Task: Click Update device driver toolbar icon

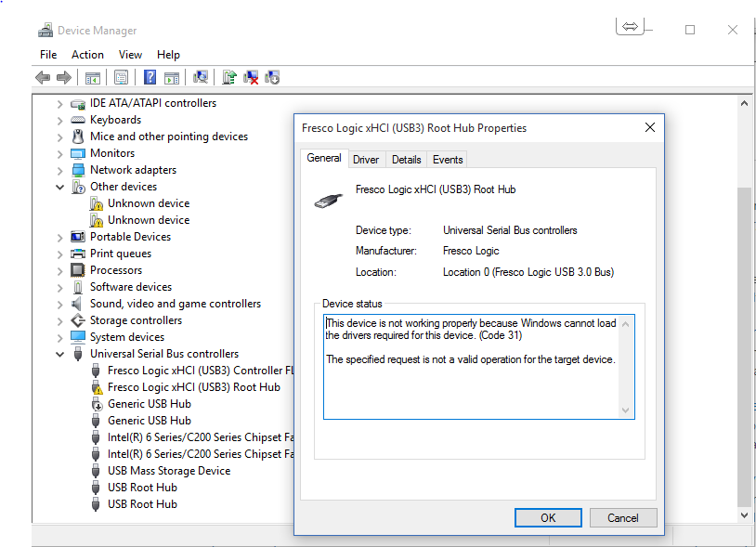Action: [x=229, y=77]
